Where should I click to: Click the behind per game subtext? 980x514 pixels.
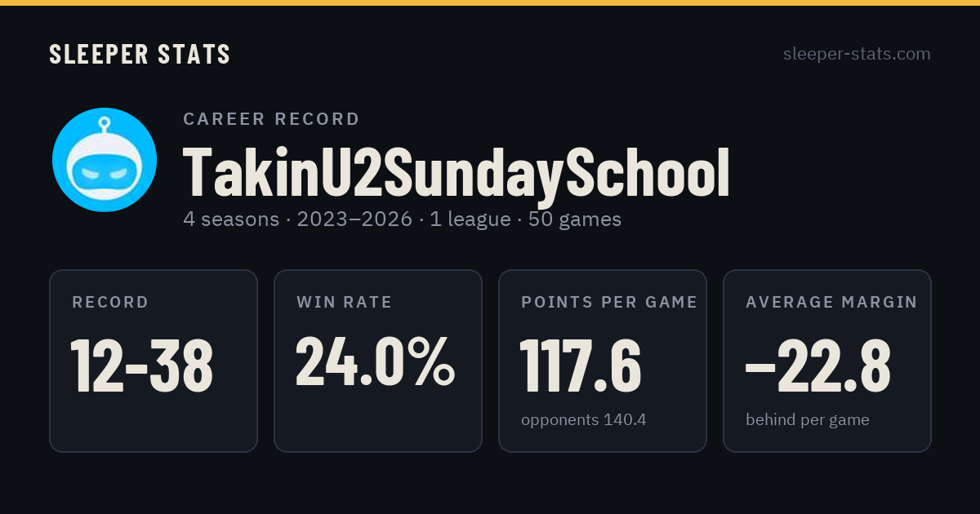807,420
